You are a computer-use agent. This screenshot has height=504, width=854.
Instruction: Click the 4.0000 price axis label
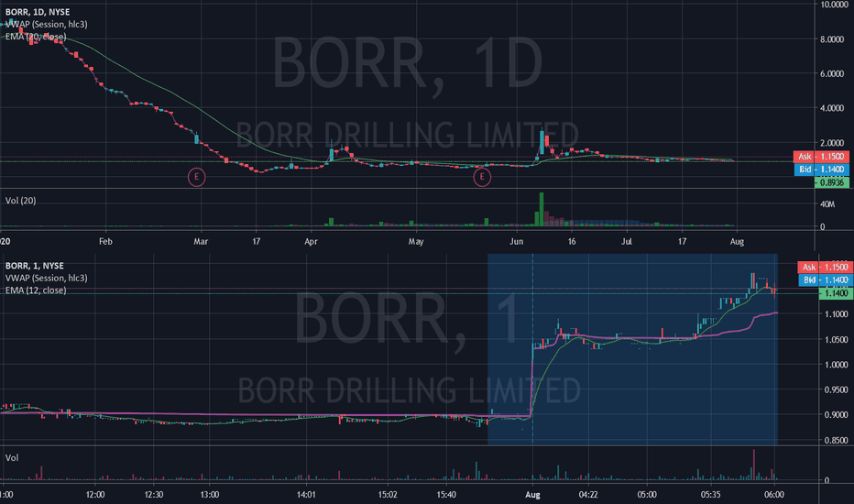(832, 108)
